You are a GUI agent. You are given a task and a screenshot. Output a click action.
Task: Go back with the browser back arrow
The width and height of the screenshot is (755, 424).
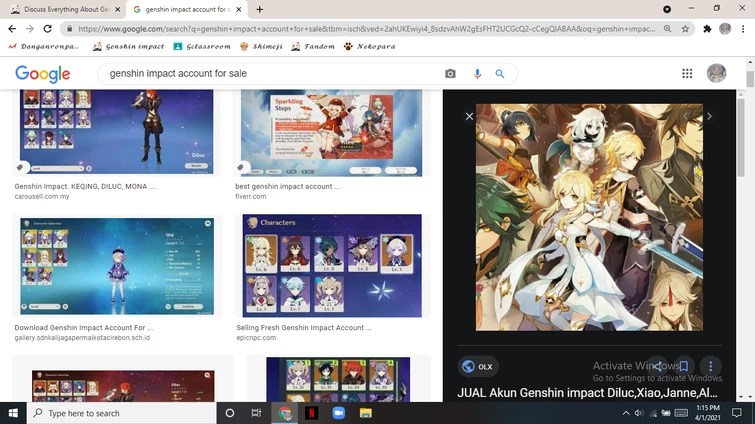click(x=12, y=29)
